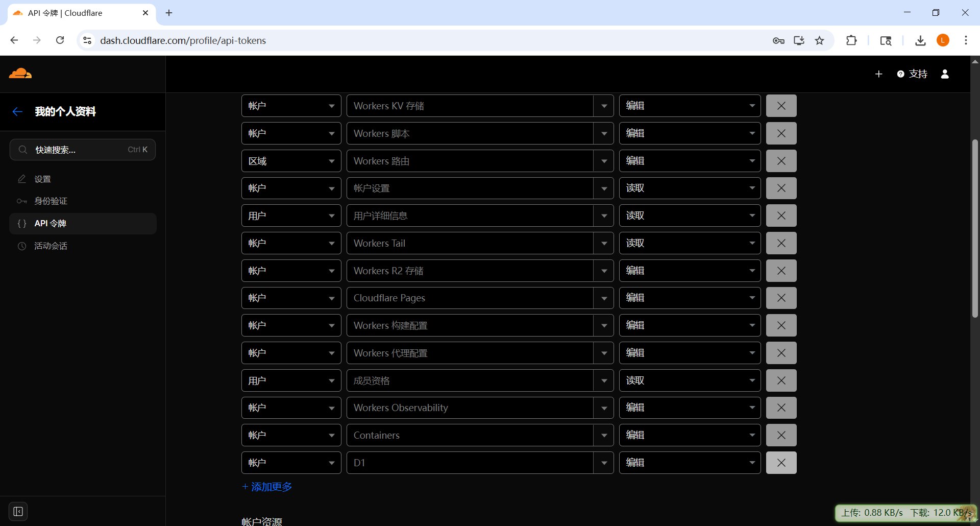
Task: Go back using the blue arrow by 我的个人资料
Action: tap(17, 111)
